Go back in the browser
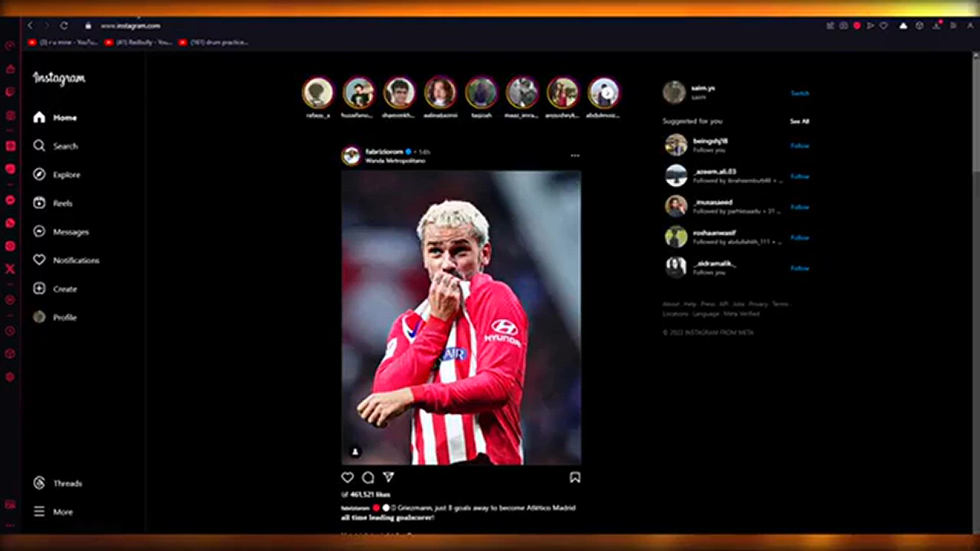 [30, 26]
